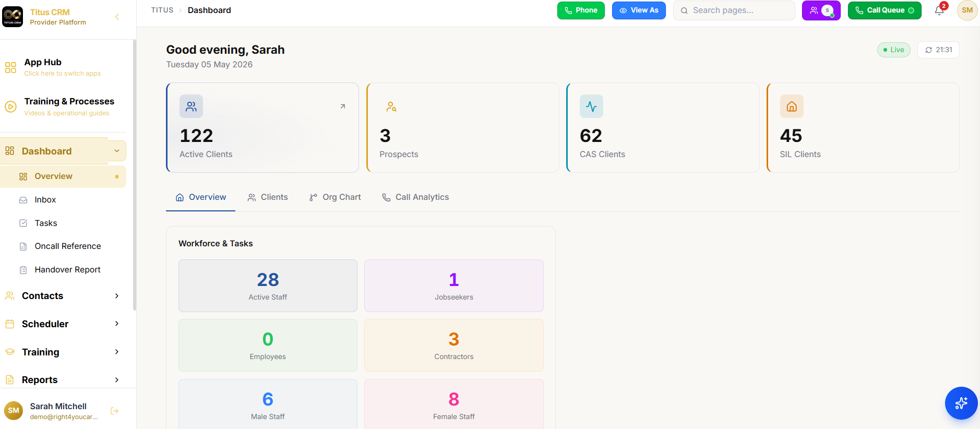Collapse the sidebar with the left chevron
980x429 pixels.
coord(117,17)
